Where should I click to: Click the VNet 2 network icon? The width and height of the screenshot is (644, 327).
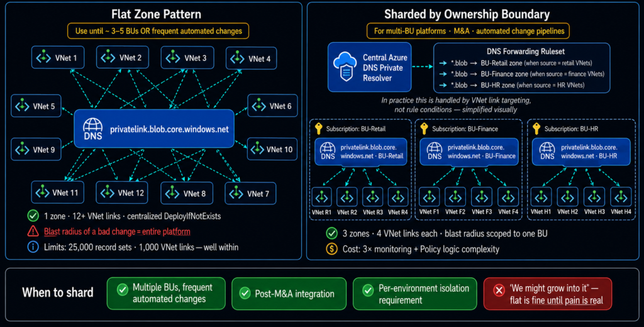(x=108, y=57)
